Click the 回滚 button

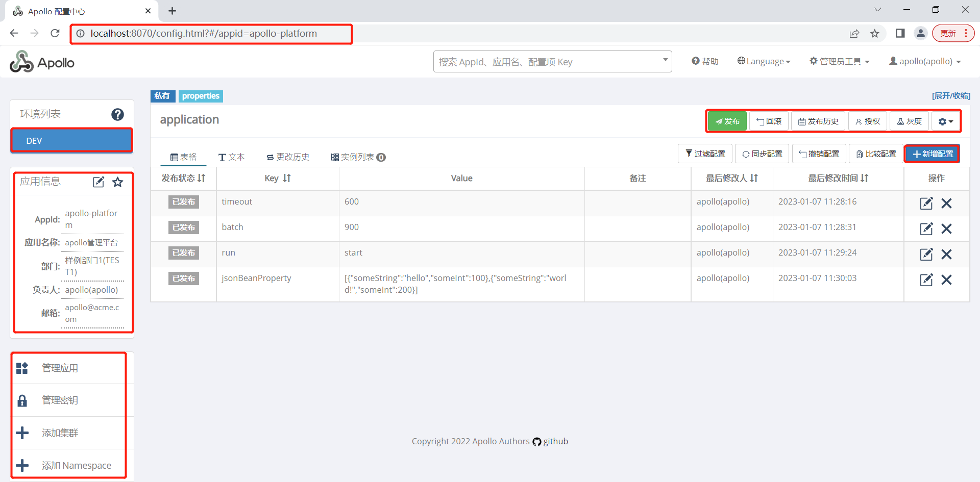769,121
